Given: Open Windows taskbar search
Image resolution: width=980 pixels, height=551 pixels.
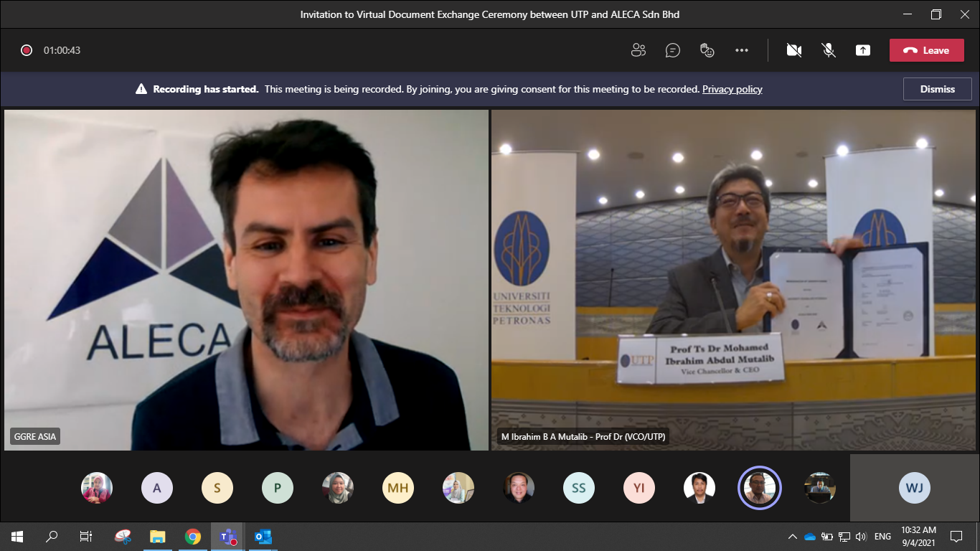Looking at the screenshot, I should [x=52, y=537].
